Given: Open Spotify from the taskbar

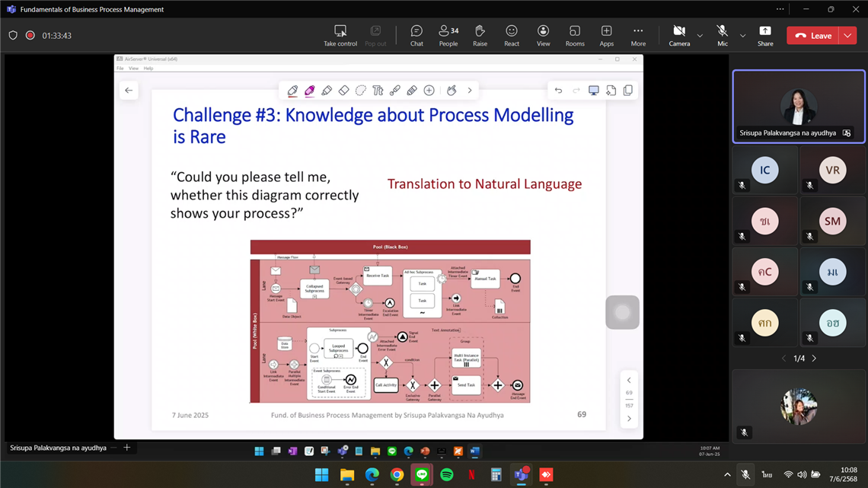Looking at the screenshot, I should point(447,475).
